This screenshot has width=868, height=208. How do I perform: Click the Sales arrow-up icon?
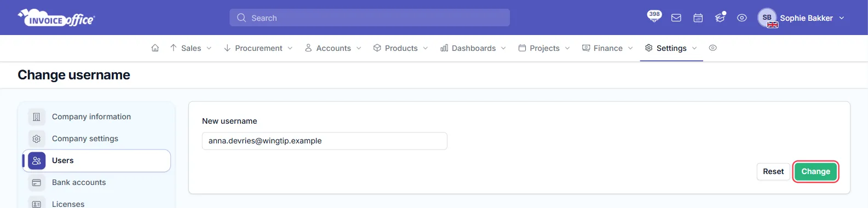(173, 48)
